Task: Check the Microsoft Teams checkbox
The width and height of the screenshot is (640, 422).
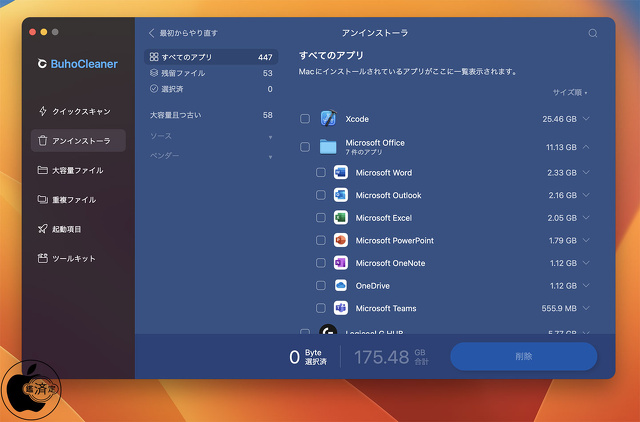Action: pos(321,308)
